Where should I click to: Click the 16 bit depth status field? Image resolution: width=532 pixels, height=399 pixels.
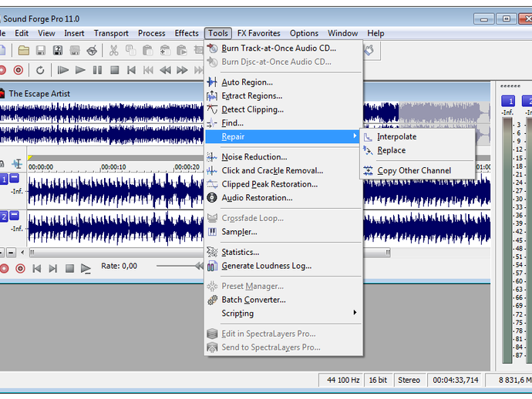pyautogui.click(x=378, y=380)
